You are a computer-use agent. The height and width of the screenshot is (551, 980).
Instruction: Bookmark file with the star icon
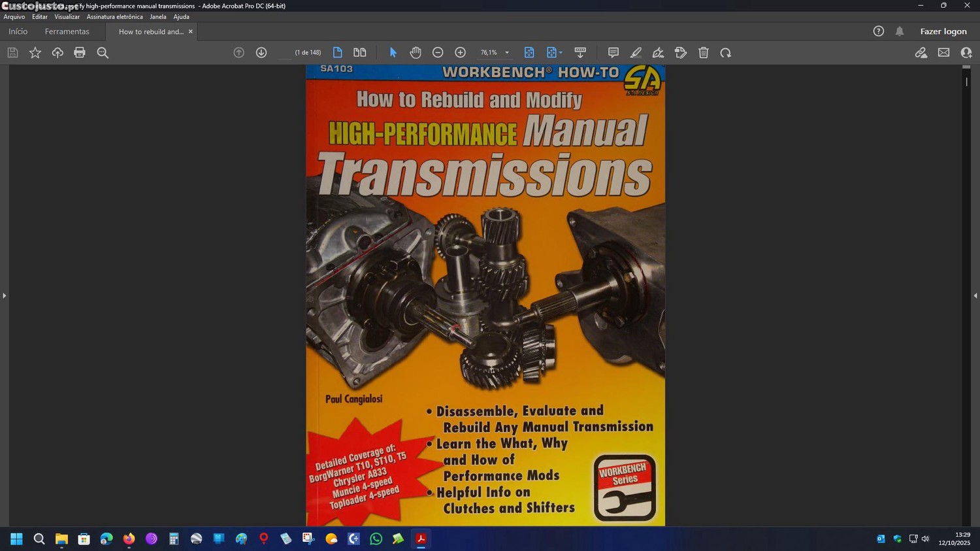pos(35,53)
